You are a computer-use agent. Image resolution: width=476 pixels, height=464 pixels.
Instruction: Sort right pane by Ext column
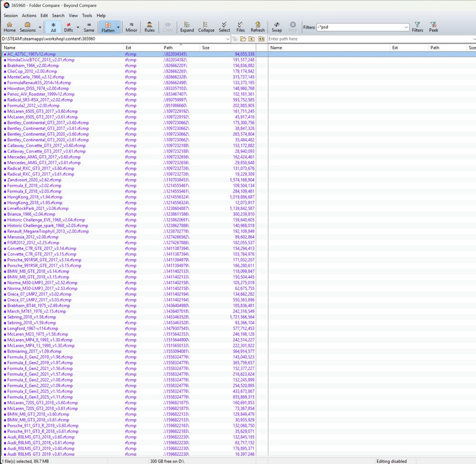coord(409,48)
